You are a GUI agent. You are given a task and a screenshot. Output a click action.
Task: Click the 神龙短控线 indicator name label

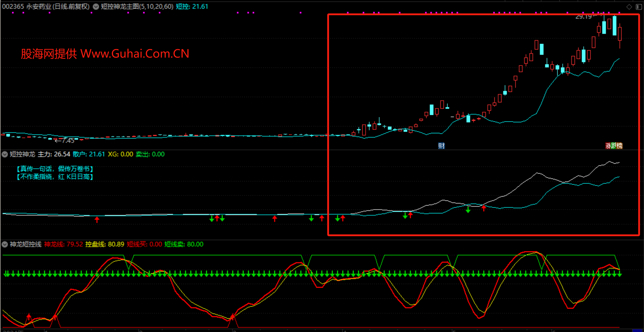coord(26,244)
